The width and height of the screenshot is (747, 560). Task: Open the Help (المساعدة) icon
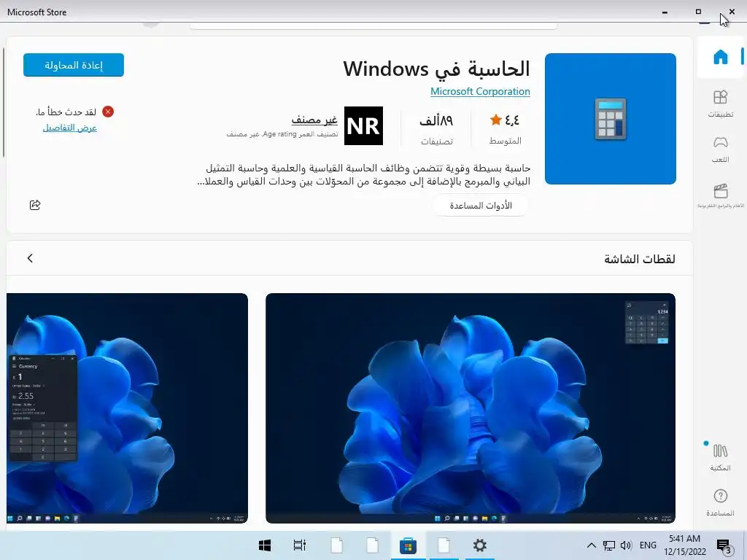pos(720,502)
